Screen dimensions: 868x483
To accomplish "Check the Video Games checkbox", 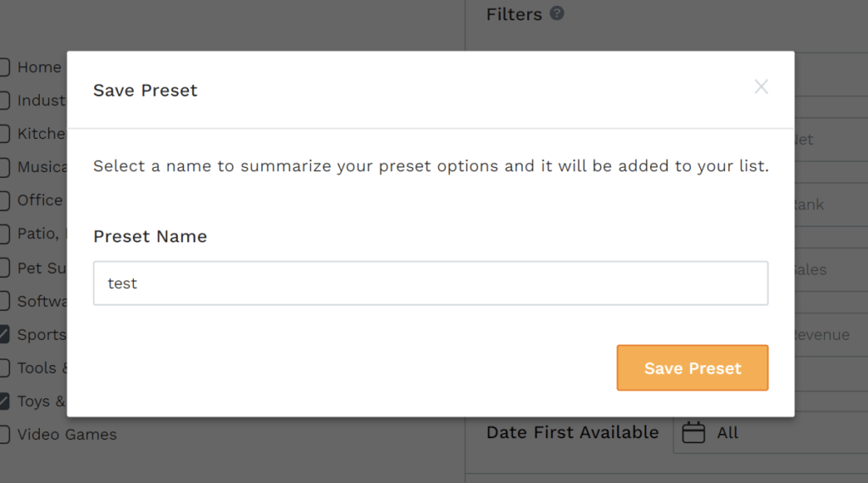I will pos(4,435).
